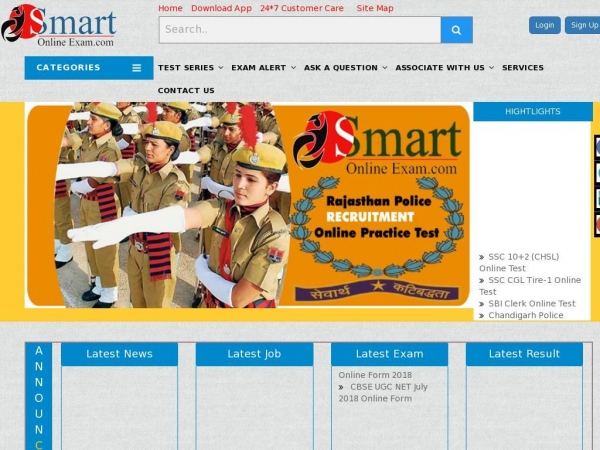Image resolution: width=600 pixels, height=450 pixels.
Task: Expand the Test Series dropdown chevron
Action: click(x=221, y=68)
